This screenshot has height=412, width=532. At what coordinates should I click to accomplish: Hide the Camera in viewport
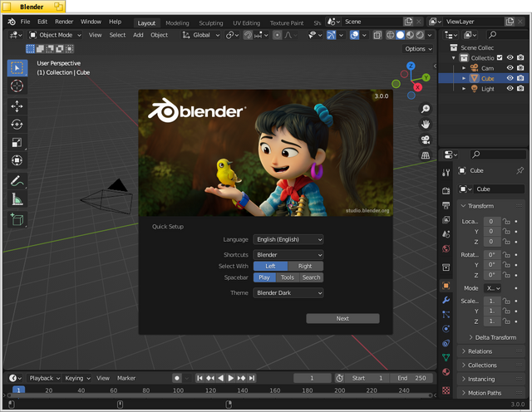[x=510, y=68]
